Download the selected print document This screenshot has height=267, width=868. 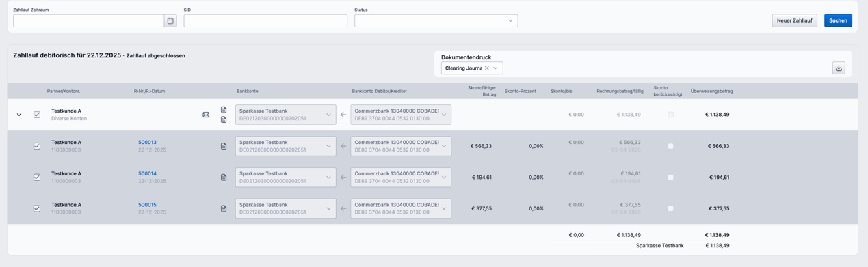pyautogui.click(x=839, y=68)
